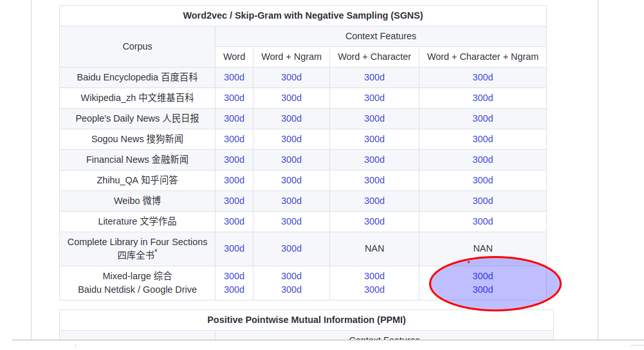
Task: Open People's Daily News Word + Ngram 300d
Action: tap(291, 118)
